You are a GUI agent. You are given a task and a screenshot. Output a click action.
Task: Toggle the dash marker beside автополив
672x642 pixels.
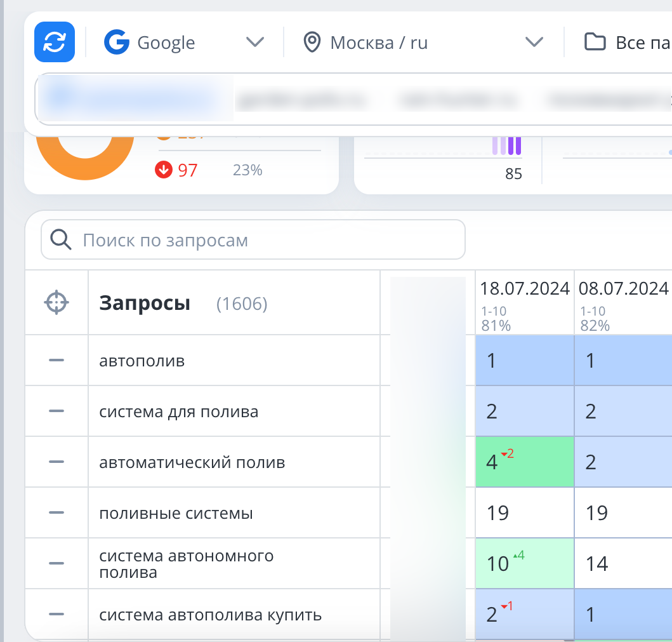point(56,361)
